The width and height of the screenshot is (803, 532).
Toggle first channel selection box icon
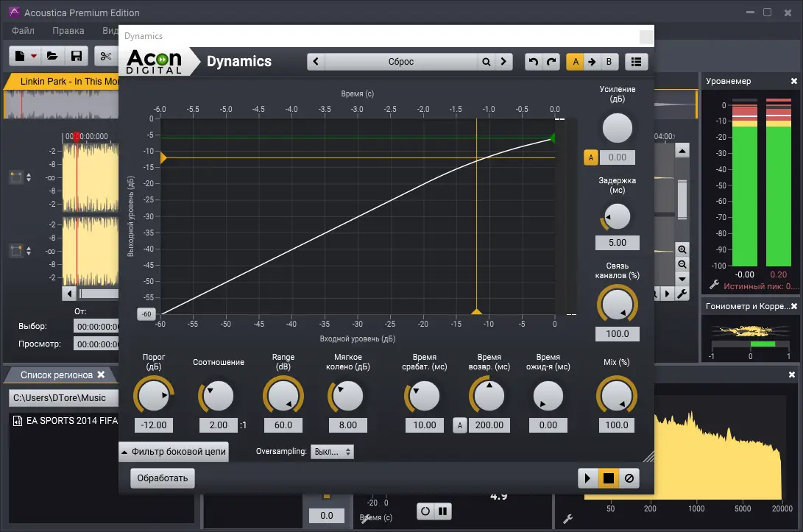pos(16,177)
